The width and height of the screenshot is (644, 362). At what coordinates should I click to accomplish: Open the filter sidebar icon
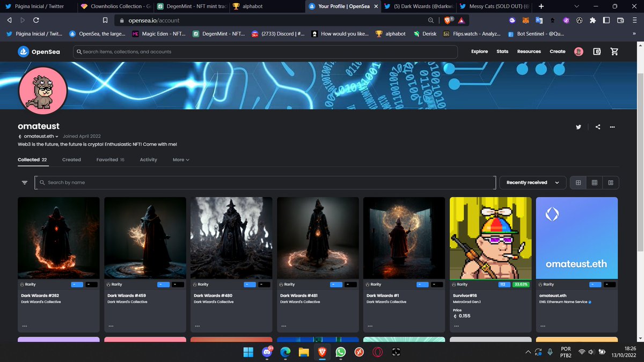tap(25, 183)
